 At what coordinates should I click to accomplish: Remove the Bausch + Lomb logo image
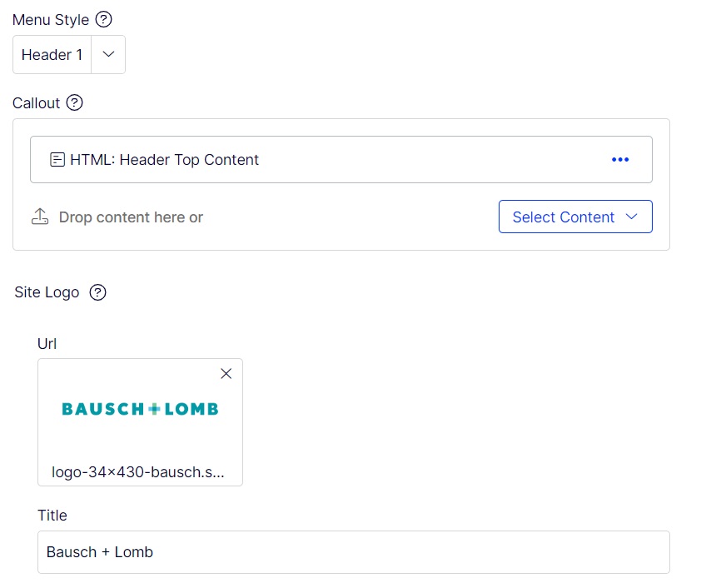(x=226, y=374)
